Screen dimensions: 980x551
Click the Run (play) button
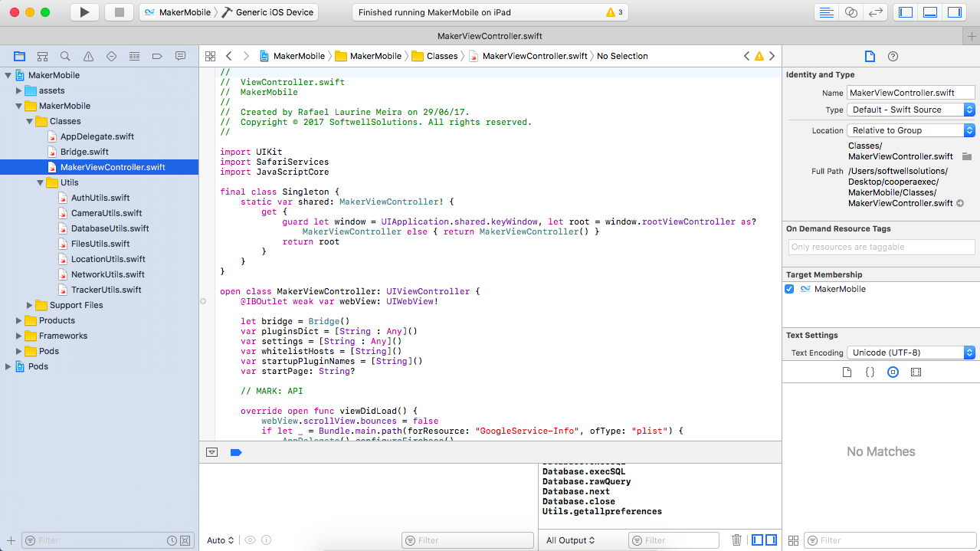click(x=84, y=12)
